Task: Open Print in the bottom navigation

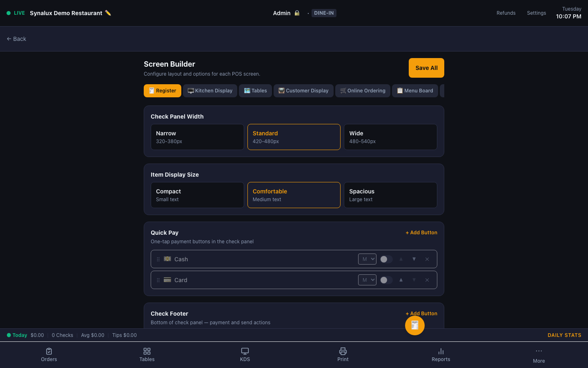Action: pos(343,355)
